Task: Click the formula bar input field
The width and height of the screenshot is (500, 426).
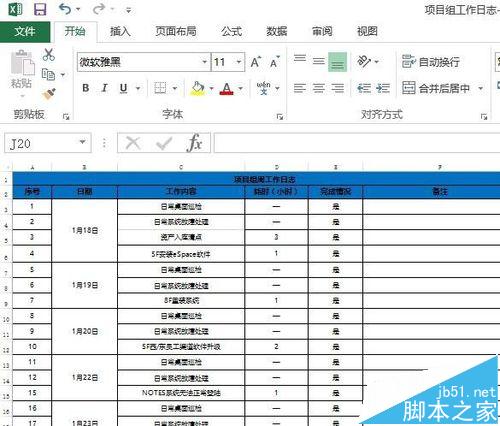Action: point(357,143)
